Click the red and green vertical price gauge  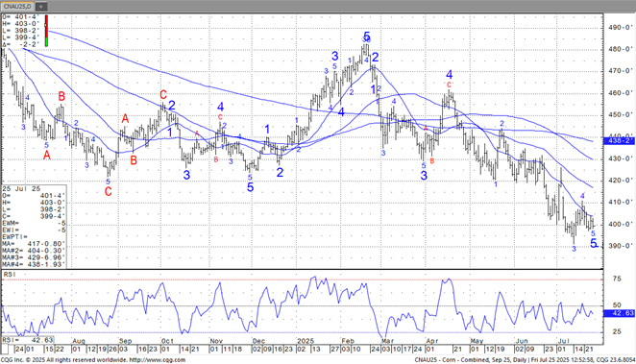[46, 31]
